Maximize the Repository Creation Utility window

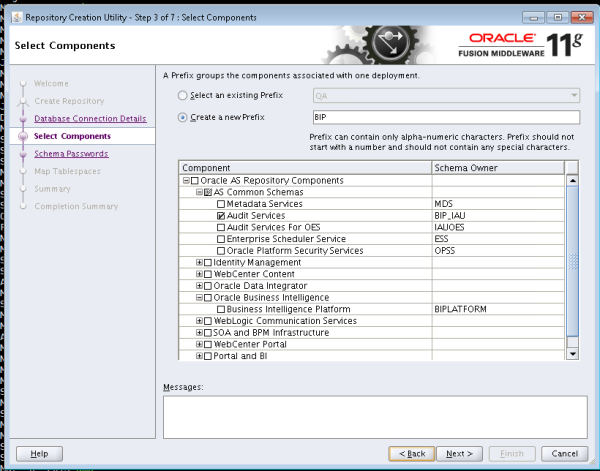pos(558,18)
